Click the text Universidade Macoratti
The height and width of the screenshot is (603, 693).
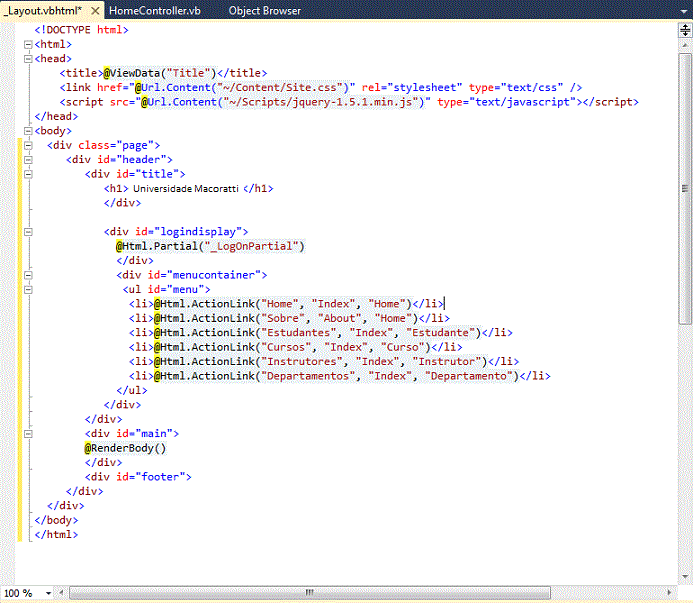coord(186,189)
